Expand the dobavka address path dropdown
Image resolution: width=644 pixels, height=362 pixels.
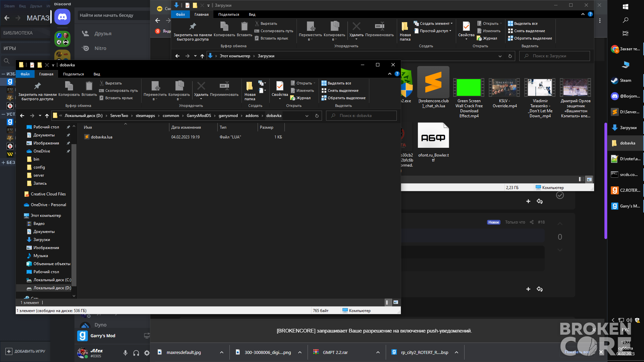tap(307, 116)
